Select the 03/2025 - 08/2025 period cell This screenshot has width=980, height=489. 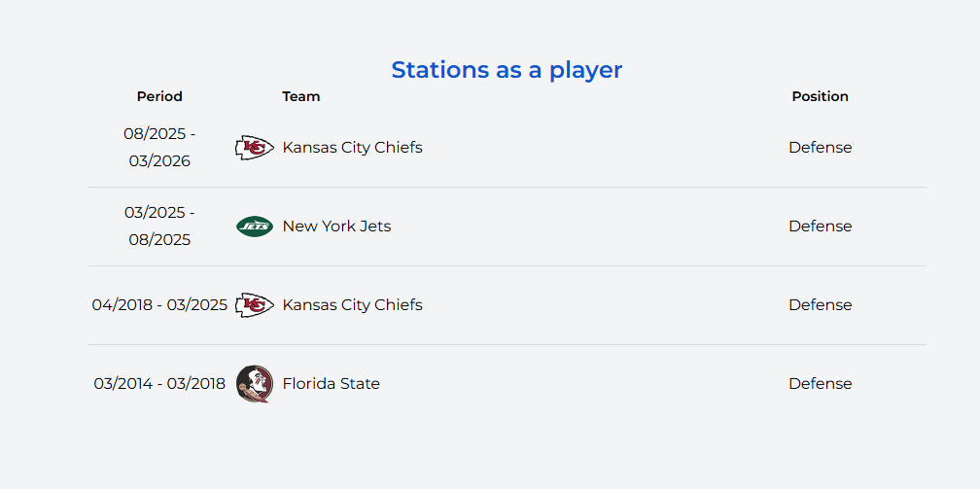[159, 227]
